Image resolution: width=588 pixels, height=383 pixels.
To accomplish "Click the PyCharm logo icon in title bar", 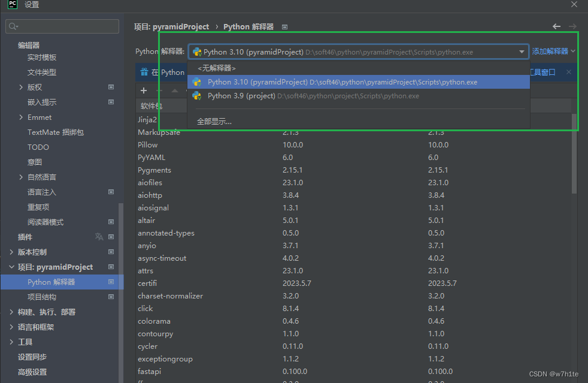I will coord(13,4).
